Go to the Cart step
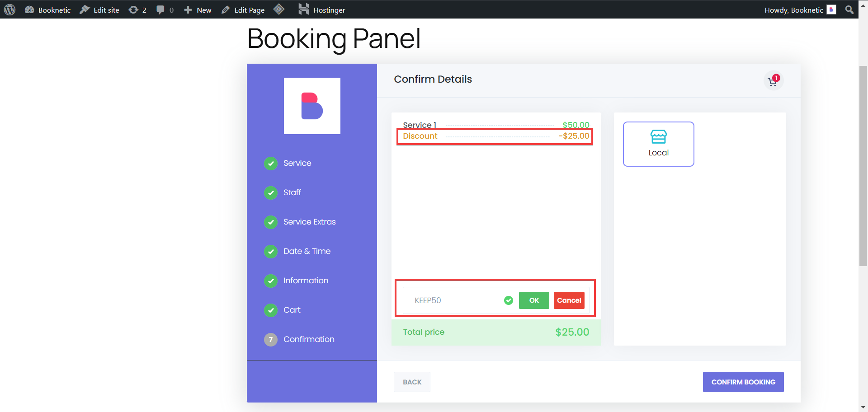This screenshot has width=868, height=412. [292, 310]
